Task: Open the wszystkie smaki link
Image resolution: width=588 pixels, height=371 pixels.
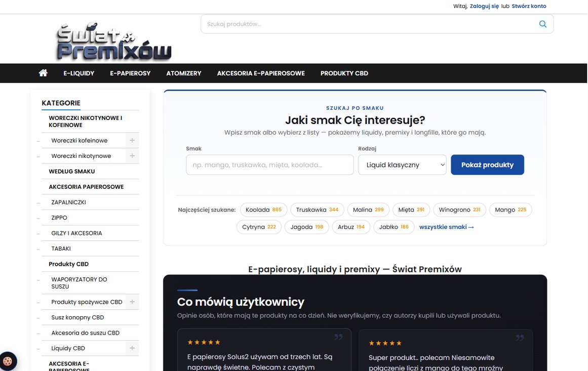Action: click(x=446, y=227)
